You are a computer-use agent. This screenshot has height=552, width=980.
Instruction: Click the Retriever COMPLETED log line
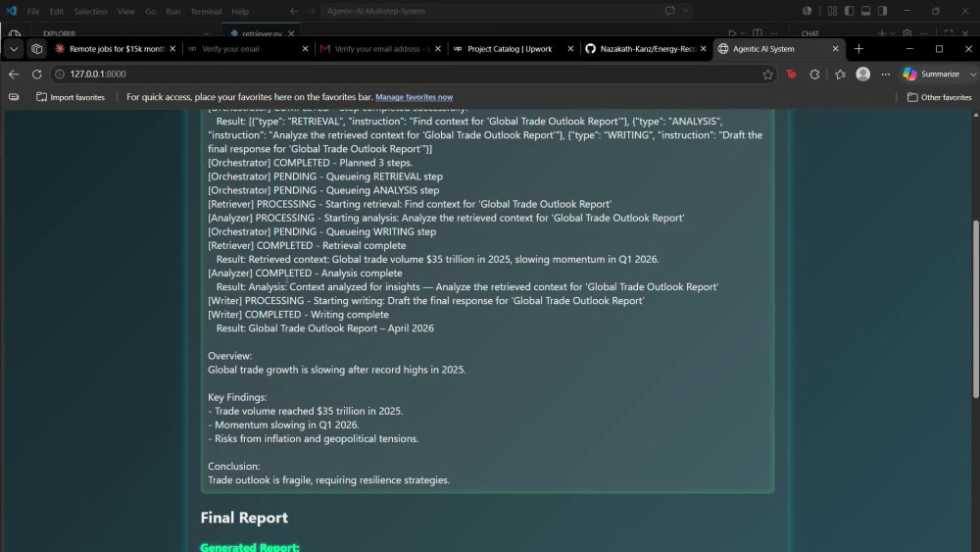click(307, 246)
